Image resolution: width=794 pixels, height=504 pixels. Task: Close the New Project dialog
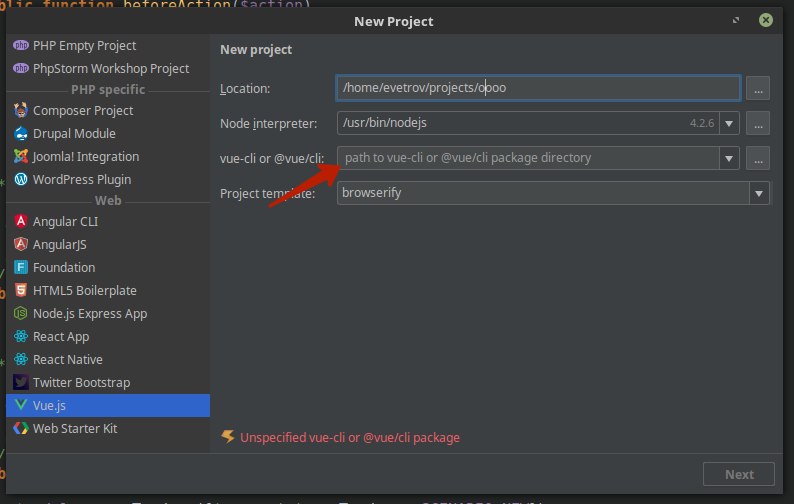coord(766,20)
